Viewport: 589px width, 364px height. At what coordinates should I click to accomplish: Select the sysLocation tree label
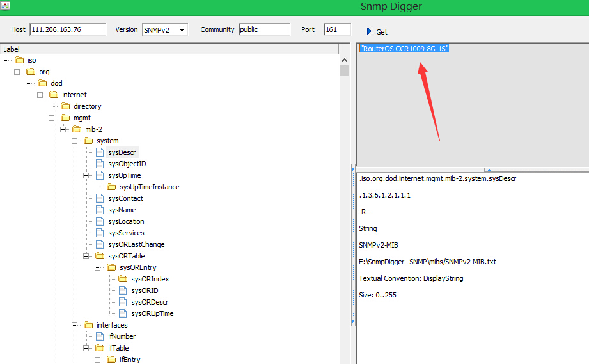(x=126, y=221)
